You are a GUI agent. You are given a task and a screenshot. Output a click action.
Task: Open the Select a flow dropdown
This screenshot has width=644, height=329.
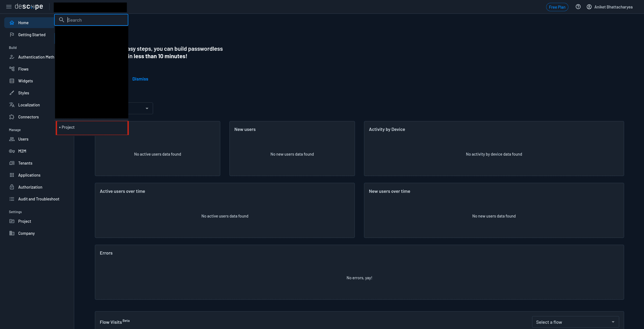pos(575,322)
